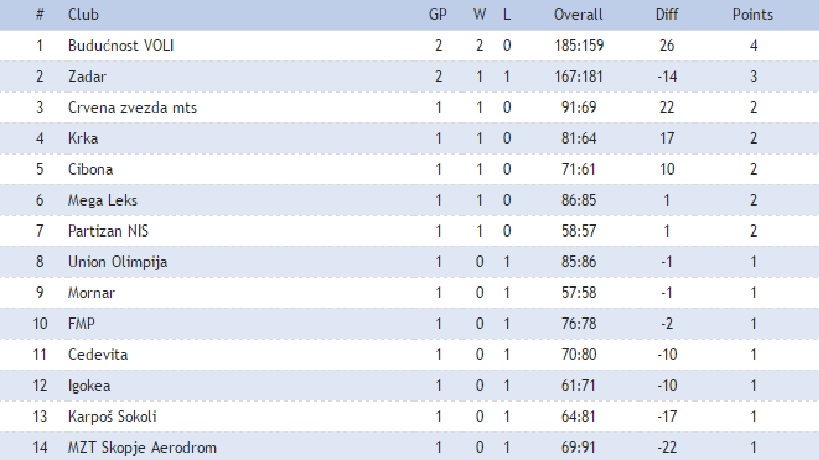The height and width of the screenshot is (460, 819).
Task: Click the Diff column header
Action: click(666, 15)
